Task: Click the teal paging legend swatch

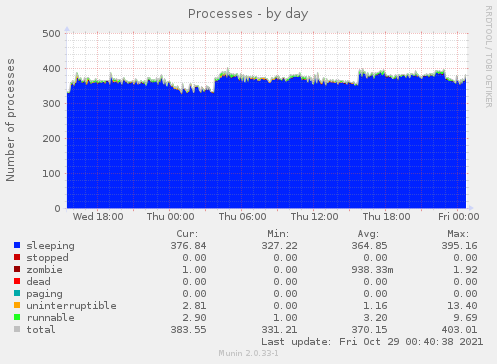Action: tap(17, 293)
